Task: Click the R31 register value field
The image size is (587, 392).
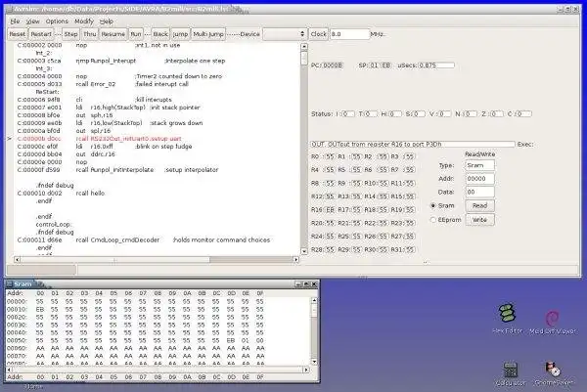Action: point(409,250)
